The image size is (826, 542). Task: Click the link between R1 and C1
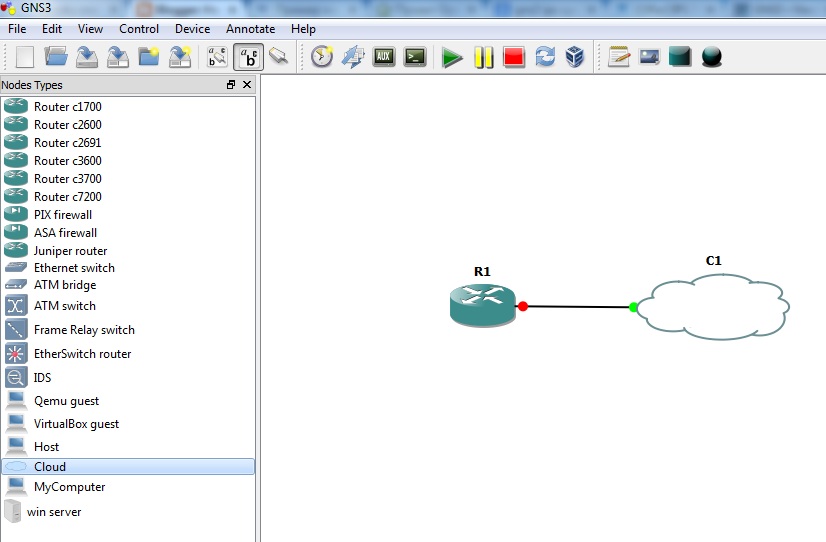click(578, 307)
